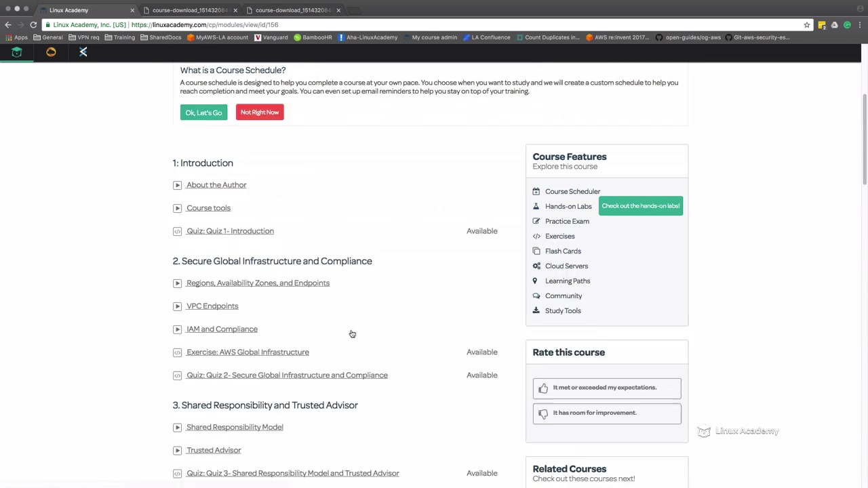Click the Google Drive extension icon

pyautogui.click(x=834, y=25)
